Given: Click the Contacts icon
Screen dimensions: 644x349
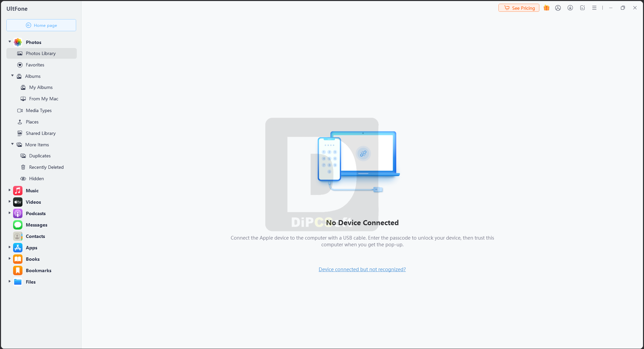Looking at the screenshot, I should [18, 236].
